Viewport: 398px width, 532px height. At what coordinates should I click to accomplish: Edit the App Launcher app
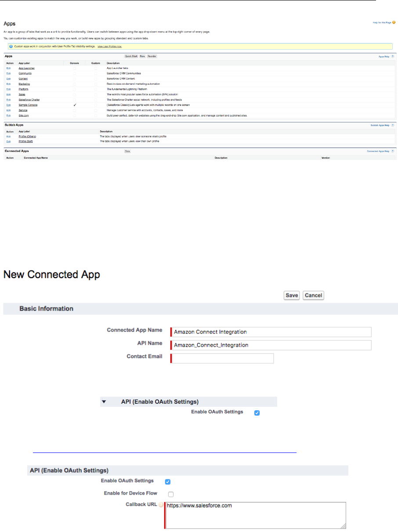coord(8,68)
